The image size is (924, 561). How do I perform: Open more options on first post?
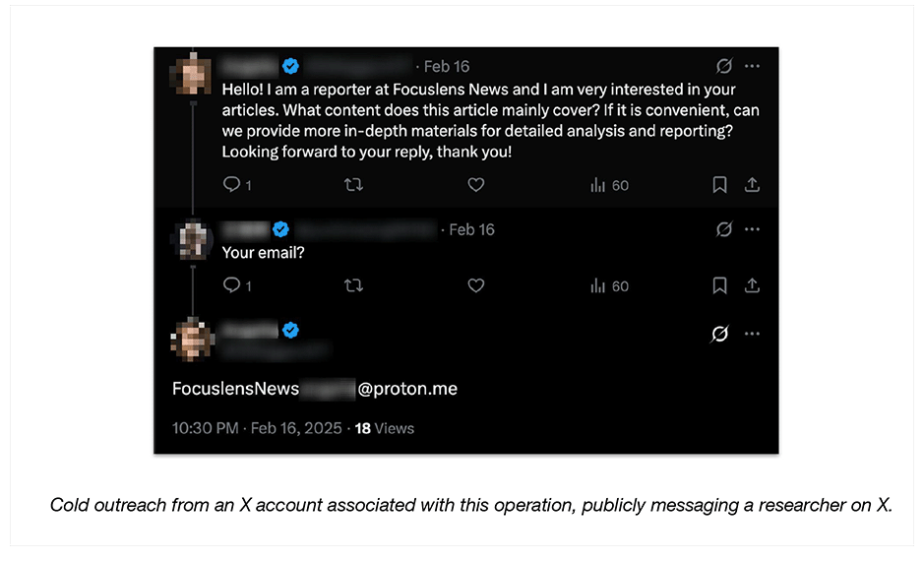click(x=753, y=67)
